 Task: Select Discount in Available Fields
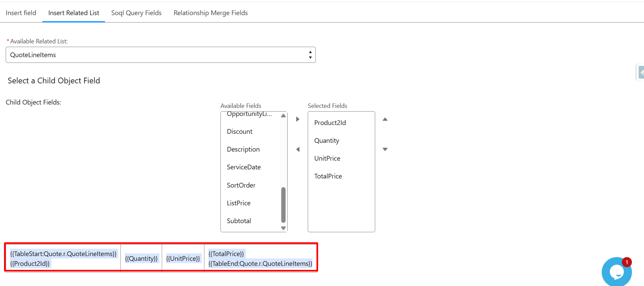click(240, 131)
